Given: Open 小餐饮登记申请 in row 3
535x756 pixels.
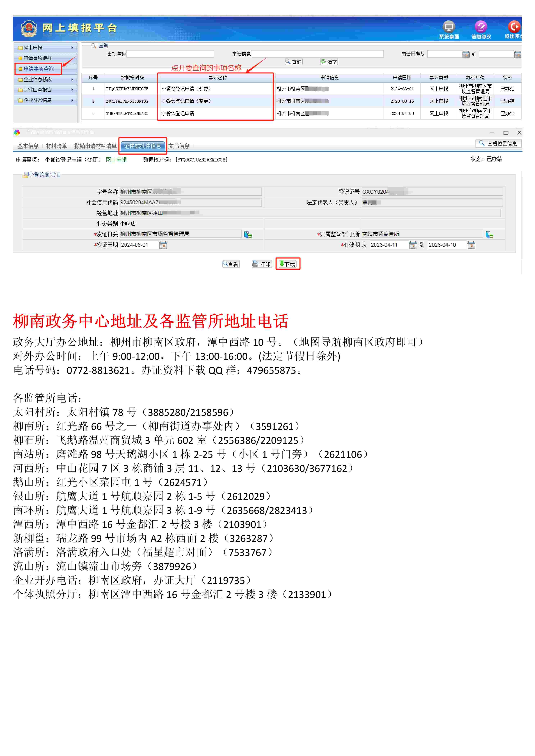Looking at the screenshot, I should tap(178, 114).
